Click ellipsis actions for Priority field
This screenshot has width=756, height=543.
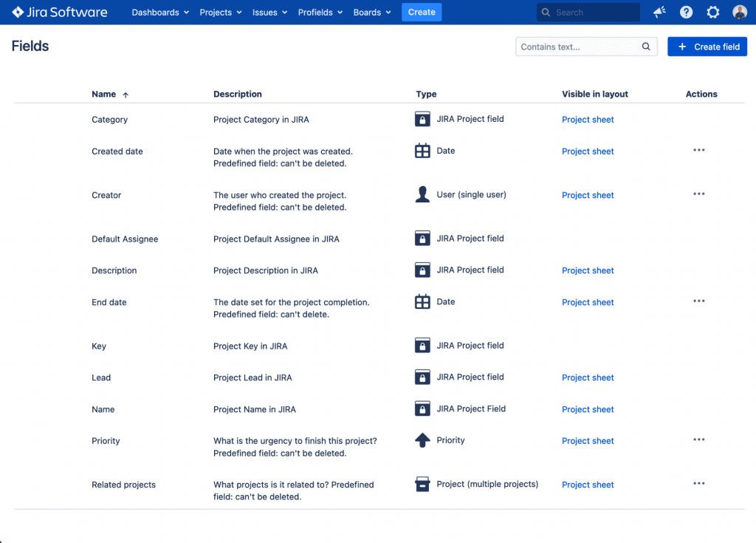pos(698,440)
